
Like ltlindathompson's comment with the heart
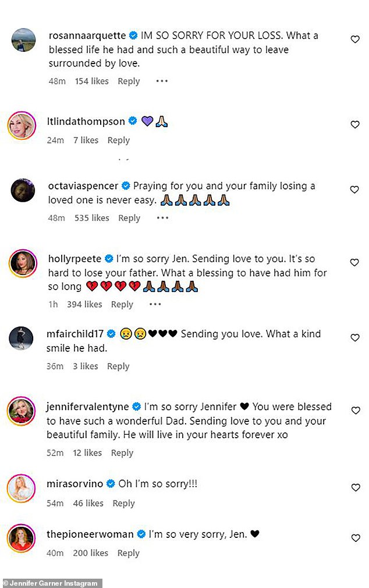355,125
